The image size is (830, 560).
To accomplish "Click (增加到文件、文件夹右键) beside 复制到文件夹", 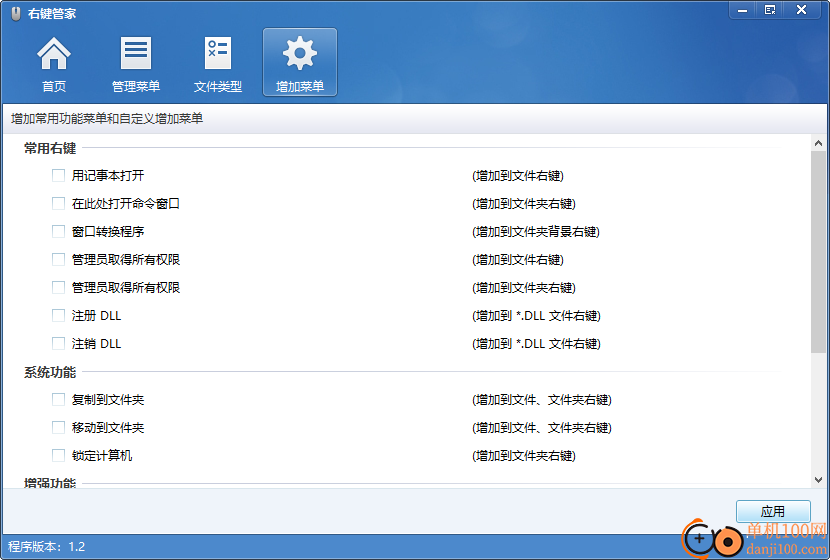I will pyautogui.click(x=542, y=400).
